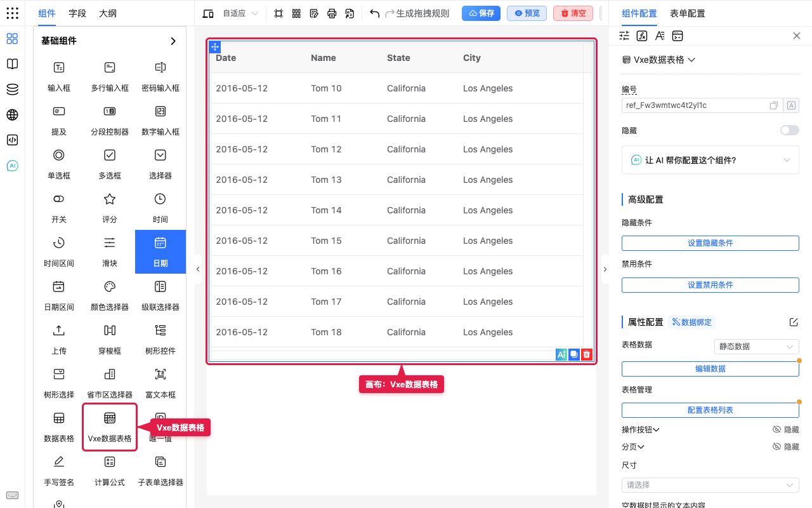Open the fx formula icon in config panel

[x=642, y=36]
